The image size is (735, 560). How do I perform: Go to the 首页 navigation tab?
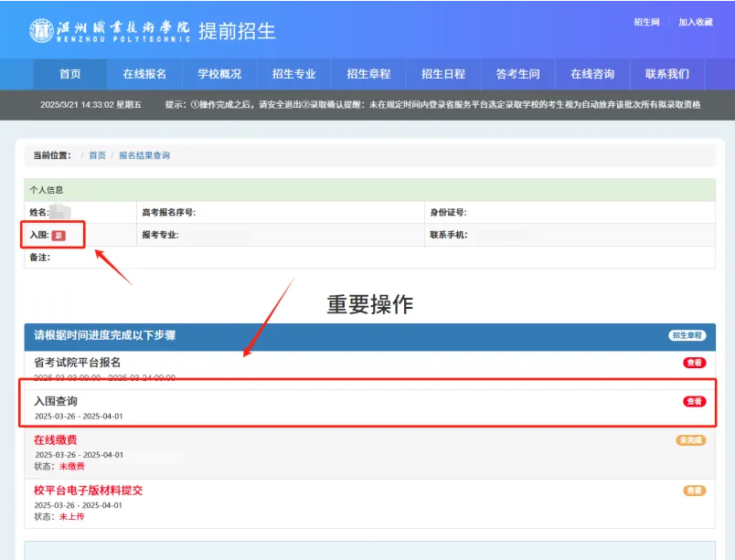click(x=70, y=74)
